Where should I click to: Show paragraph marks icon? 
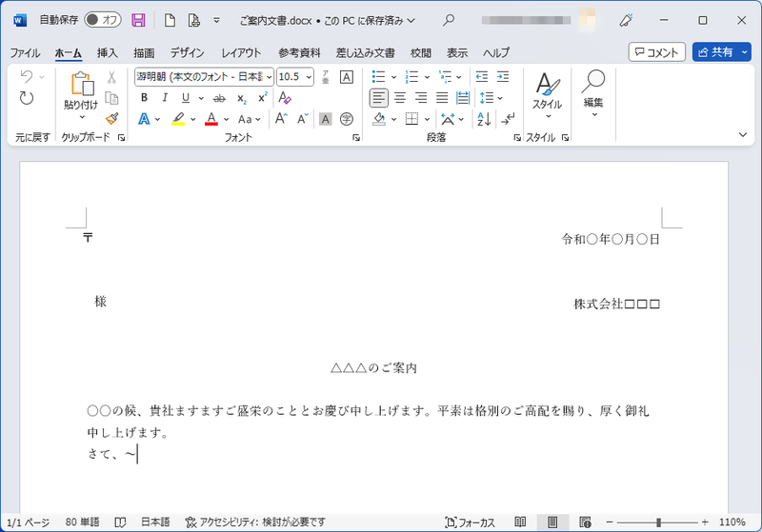(x=508, y=119)
